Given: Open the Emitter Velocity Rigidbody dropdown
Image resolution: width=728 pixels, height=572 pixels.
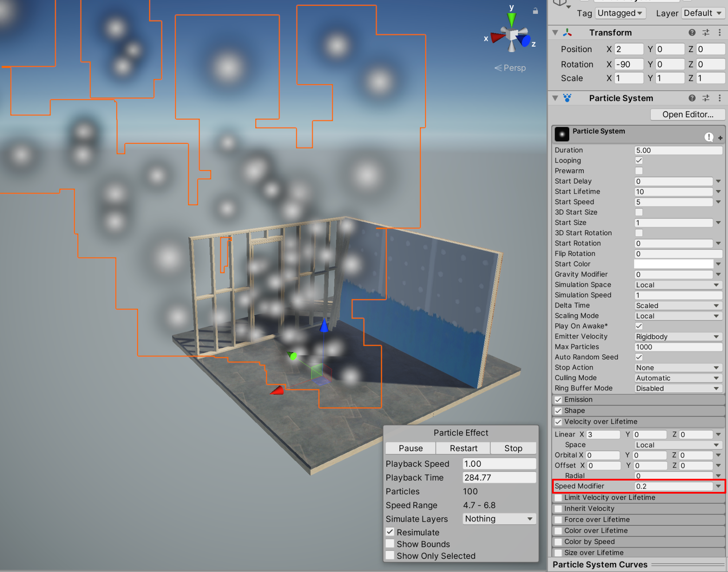Looking at the screenshot, I should [677, 336].
